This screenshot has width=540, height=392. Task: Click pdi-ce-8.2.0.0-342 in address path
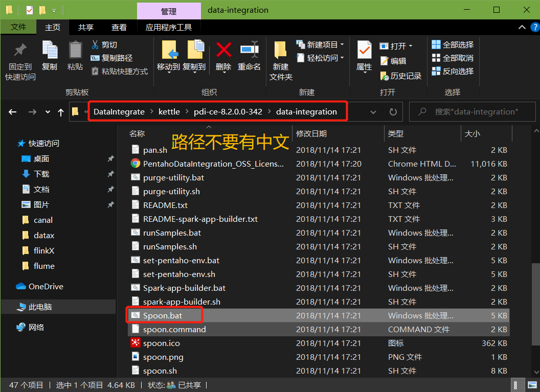(x=228, y=112)
